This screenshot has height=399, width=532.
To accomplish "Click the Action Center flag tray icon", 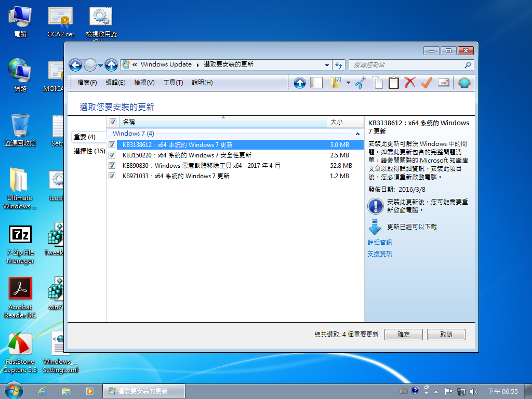I will point(448,392).
